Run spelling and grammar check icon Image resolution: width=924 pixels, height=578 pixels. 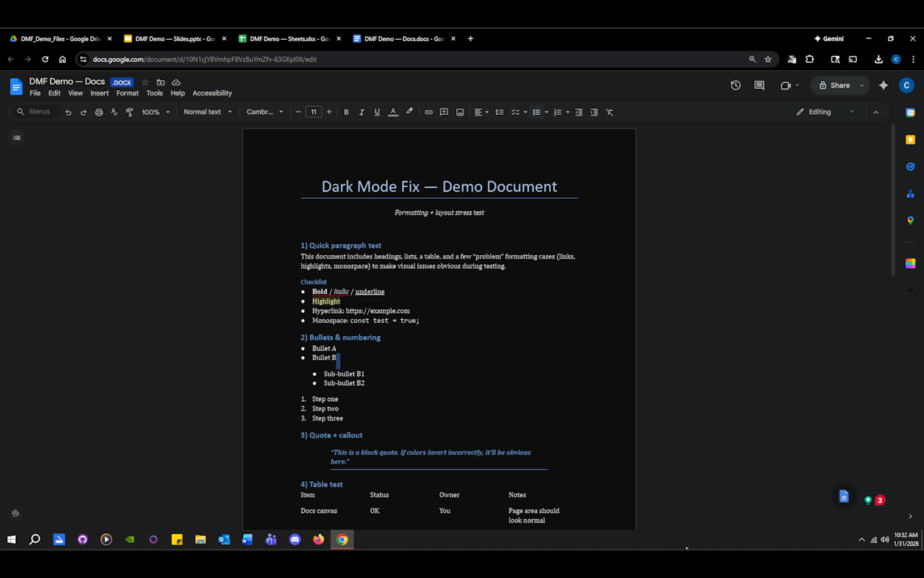[x=114, y=112]
